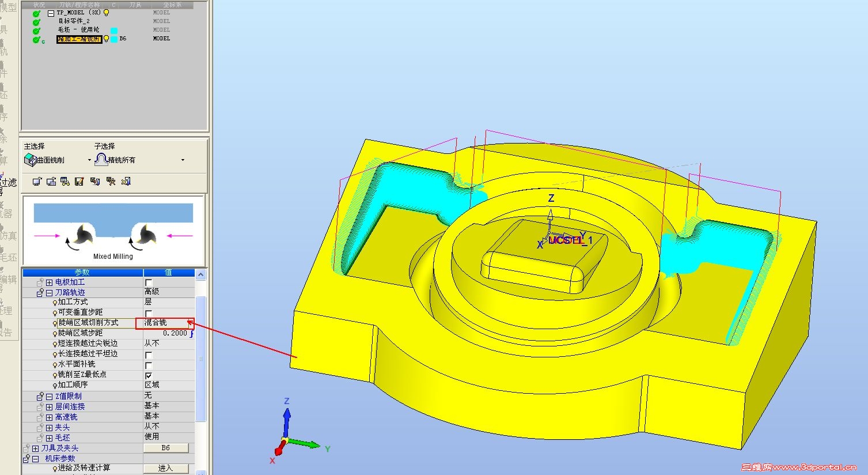
Task: Click the 从不 value of 短连接越过尖锐边
Action: [151, 344]
